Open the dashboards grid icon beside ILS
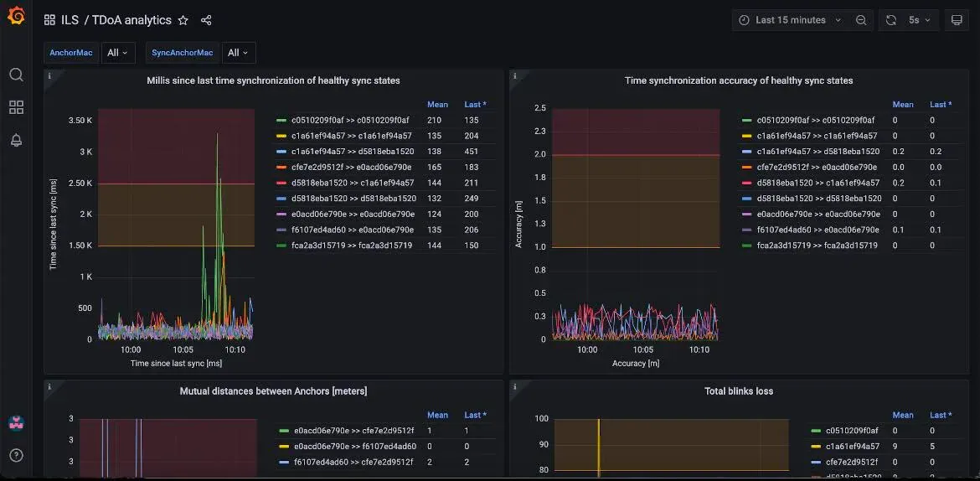This screenshot has width=980, height=481. [x=49, y=20]
